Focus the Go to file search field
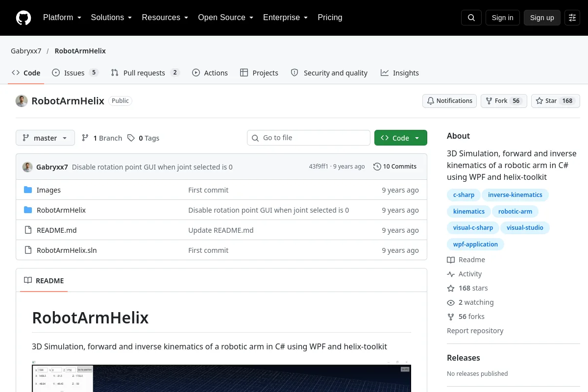The height and width of the screenshot is (392, 588). click(x=309, y=138)
